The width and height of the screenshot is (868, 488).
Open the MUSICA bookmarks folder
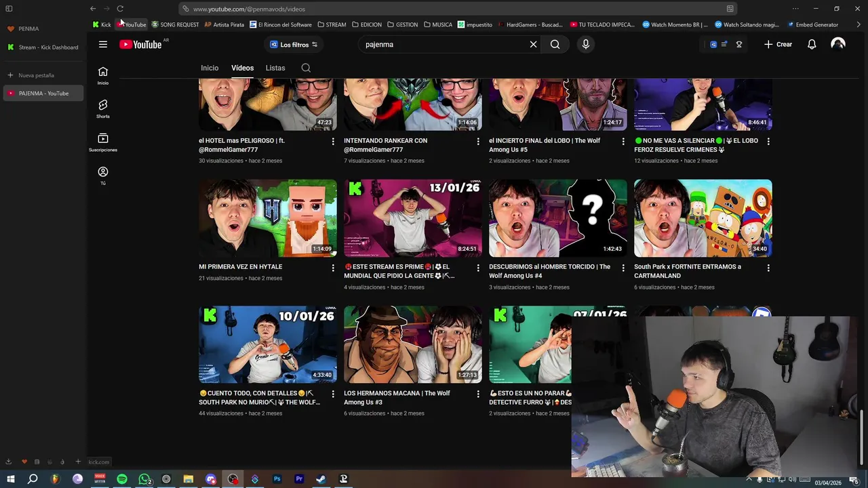(x=438, y=24)
